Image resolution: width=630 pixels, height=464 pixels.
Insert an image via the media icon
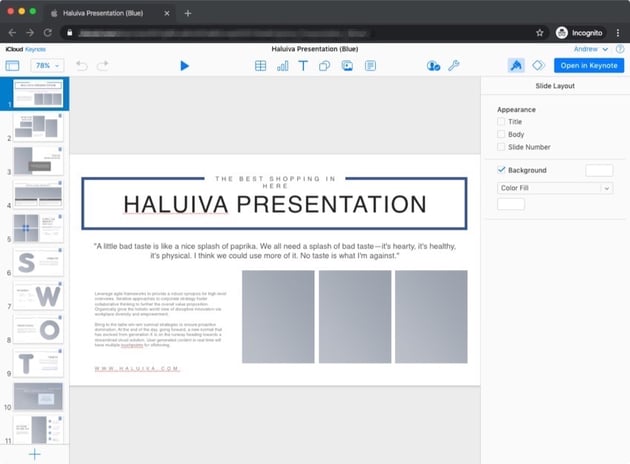click(347, 65)
